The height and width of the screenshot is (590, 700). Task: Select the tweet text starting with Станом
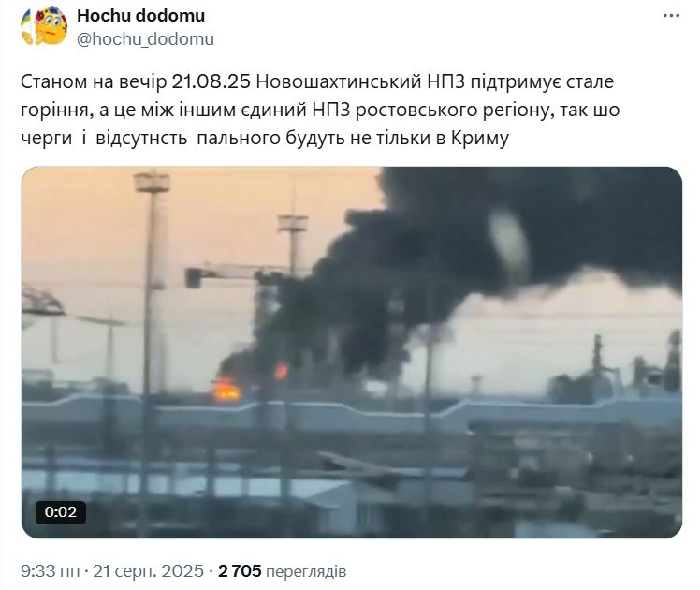coord(320,110)
